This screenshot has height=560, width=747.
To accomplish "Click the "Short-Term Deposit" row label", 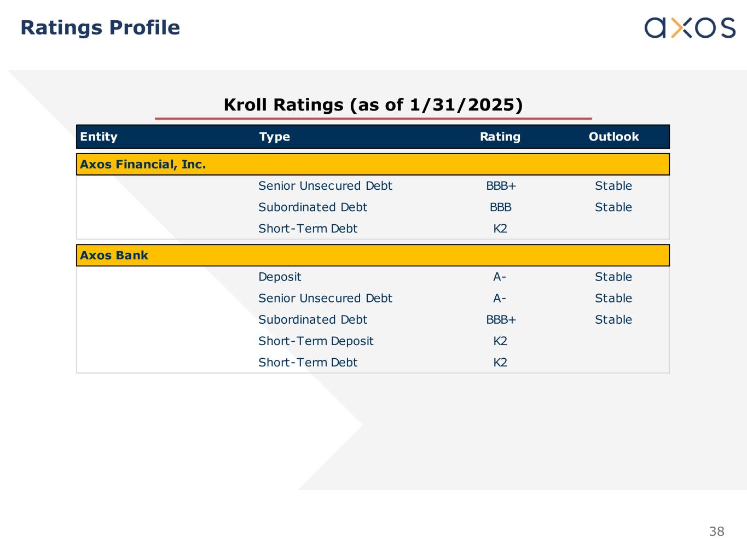I will tap(316, 341).
